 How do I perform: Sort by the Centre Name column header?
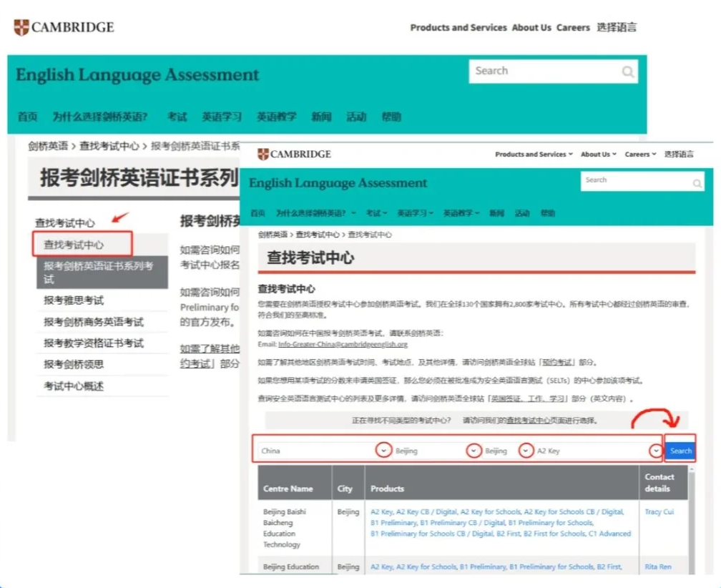pyautogui.click(x=288, y=489)
